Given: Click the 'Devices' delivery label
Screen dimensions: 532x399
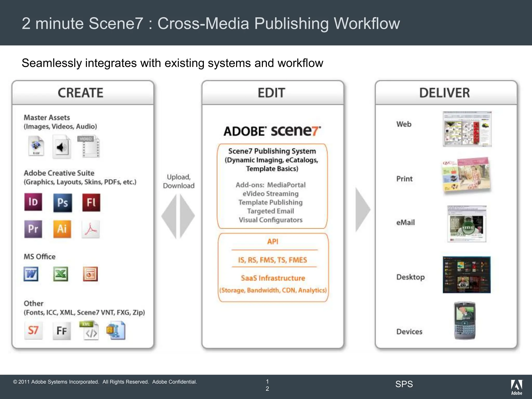Looking at the screenshot, I should tap(409, 332).
